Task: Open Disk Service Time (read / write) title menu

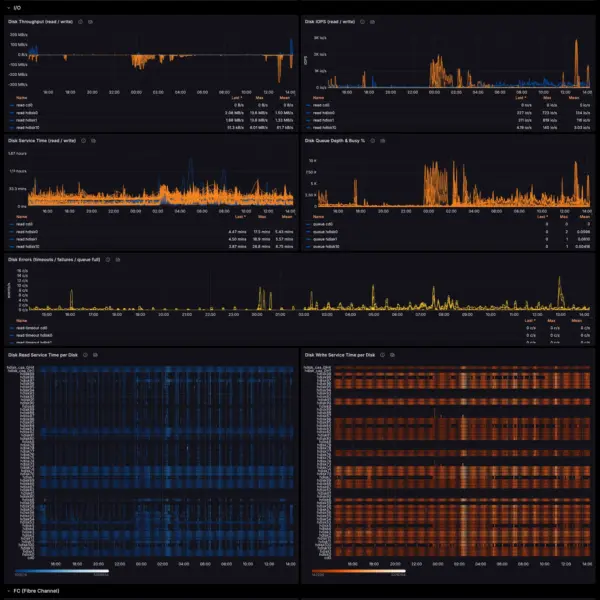Action: (42, 141)
